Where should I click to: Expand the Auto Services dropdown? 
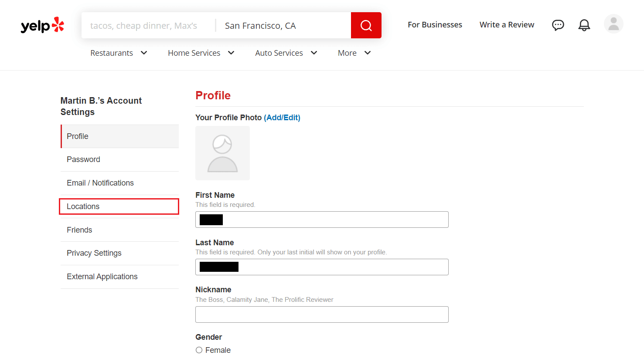[x=279, y=53]
